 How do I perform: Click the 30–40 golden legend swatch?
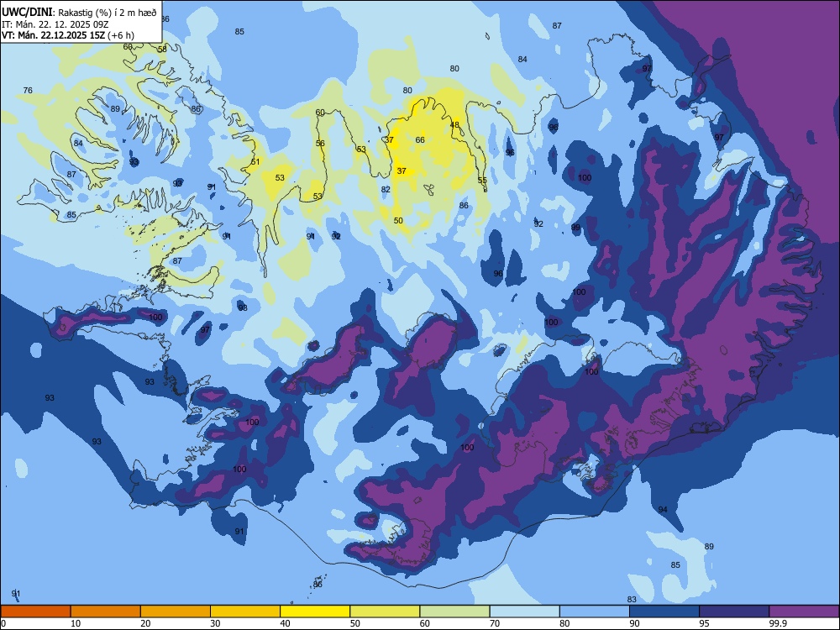pos(245,612)
